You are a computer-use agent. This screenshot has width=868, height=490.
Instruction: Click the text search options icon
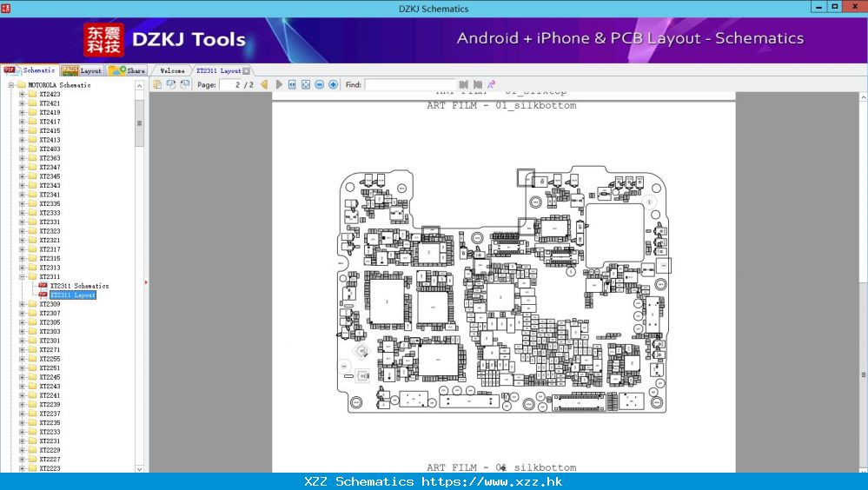(x=491, y=85)
